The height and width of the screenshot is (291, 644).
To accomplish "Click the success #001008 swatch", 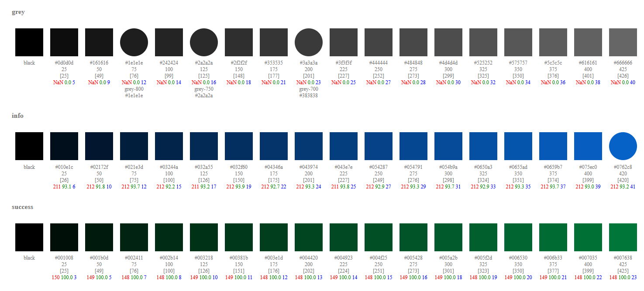I will pyautogui.click(x=64, y=237).
